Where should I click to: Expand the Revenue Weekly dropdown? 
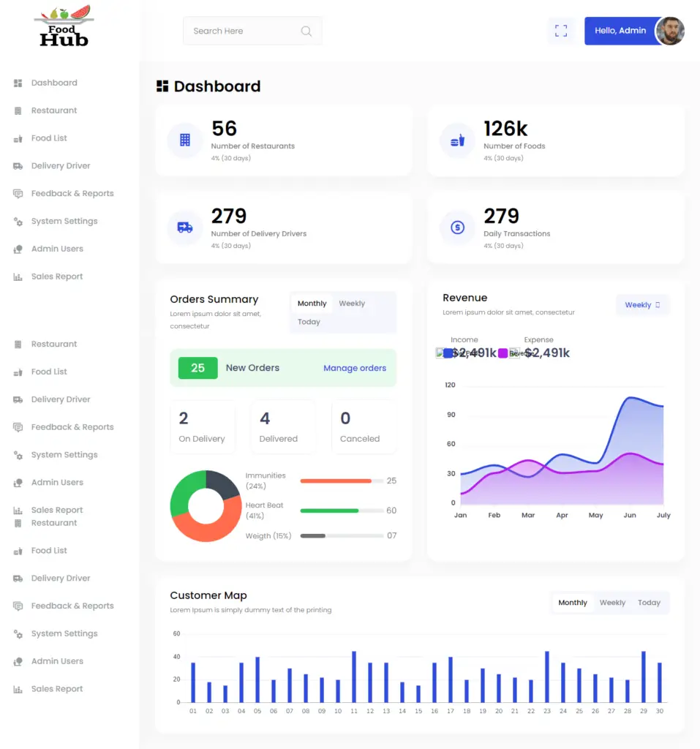coord(642,305)
